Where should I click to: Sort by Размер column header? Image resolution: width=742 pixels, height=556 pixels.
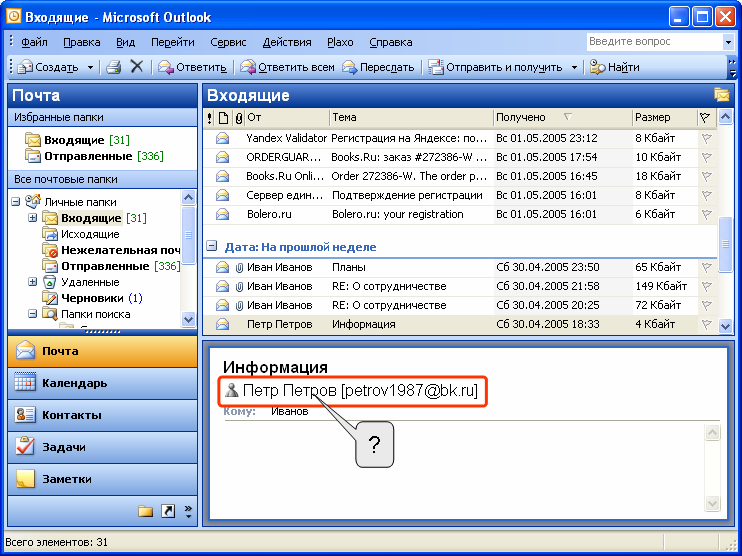pos(665,118)
